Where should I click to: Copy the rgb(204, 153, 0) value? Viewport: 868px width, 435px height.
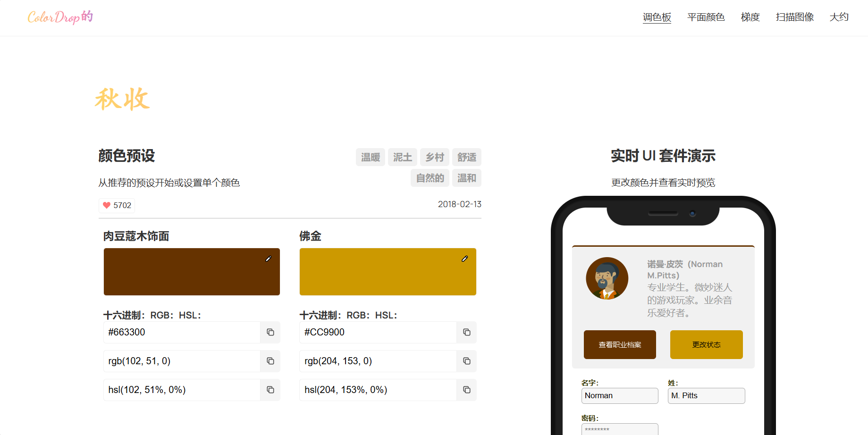(x=467, y=361)
